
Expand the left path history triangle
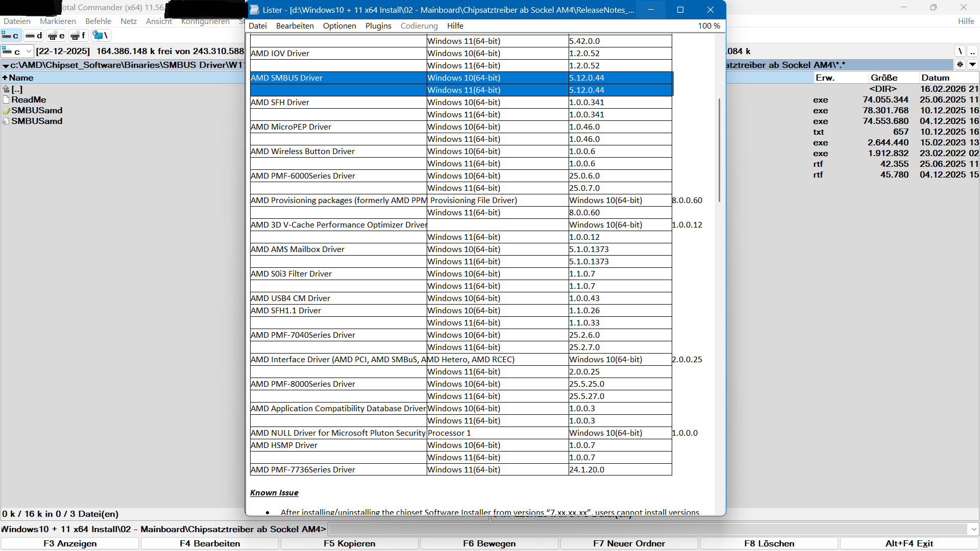tap(6, 65)
